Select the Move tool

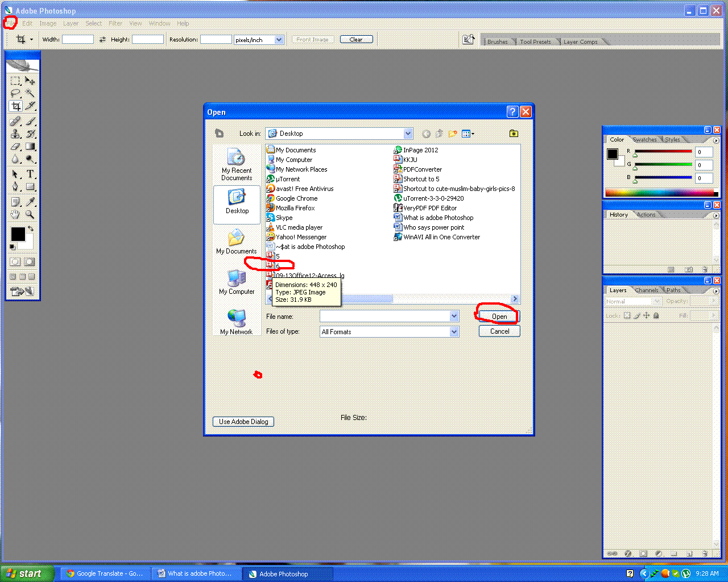point(30,81)
